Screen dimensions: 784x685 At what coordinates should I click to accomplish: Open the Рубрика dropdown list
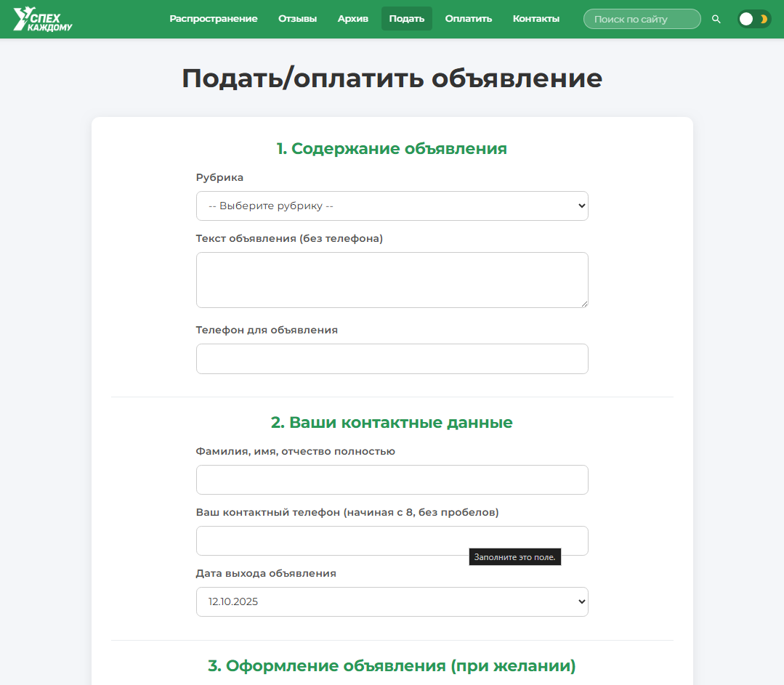pyautogui.click(x=392, y=206)
